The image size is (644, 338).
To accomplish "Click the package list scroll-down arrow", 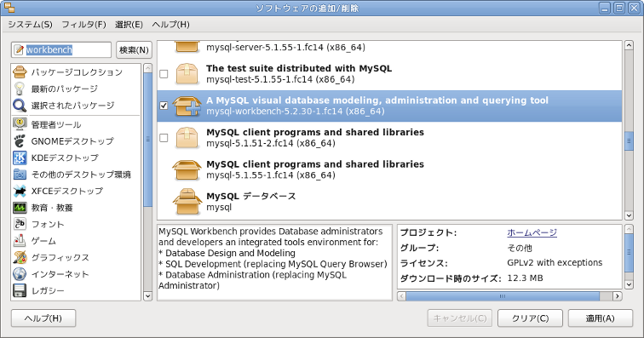I will (629, 215).
